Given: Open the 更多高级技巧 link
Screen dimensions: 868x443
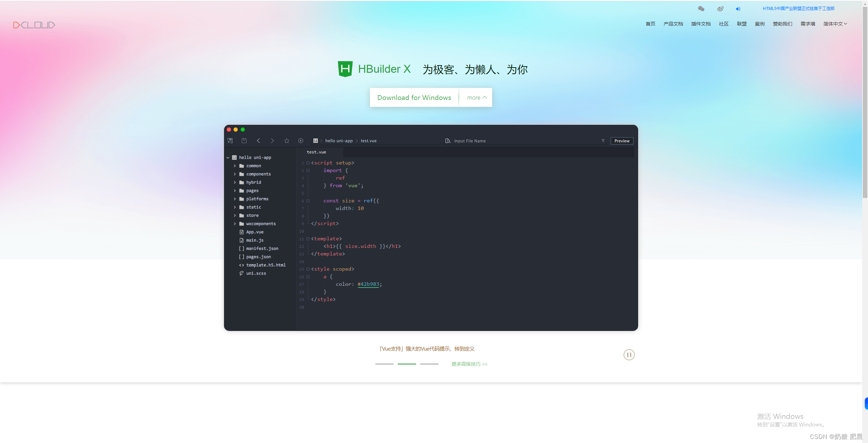Looking at the screenshot, I should (469, 364).
